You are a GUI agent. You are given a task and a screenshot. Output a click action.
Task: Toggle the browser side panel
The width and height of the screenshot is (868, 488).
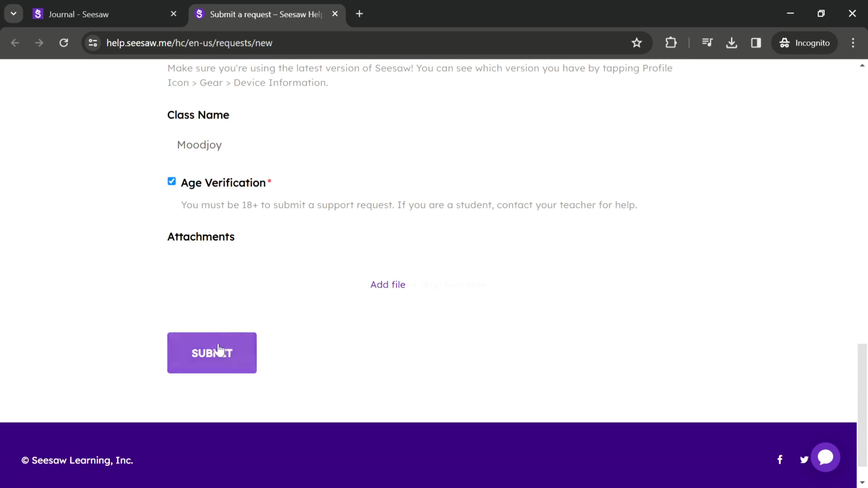756,43
